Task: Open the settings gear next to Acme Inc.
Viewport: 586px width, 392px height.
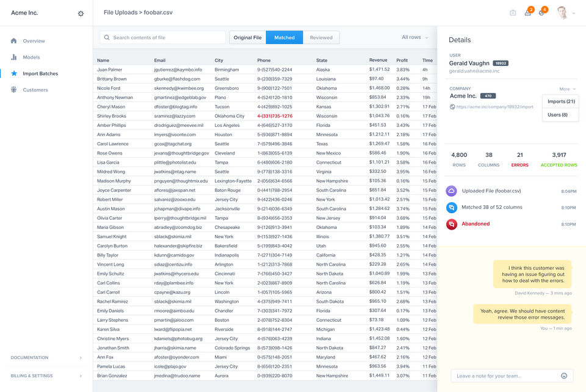Action: tap(81, 14)
